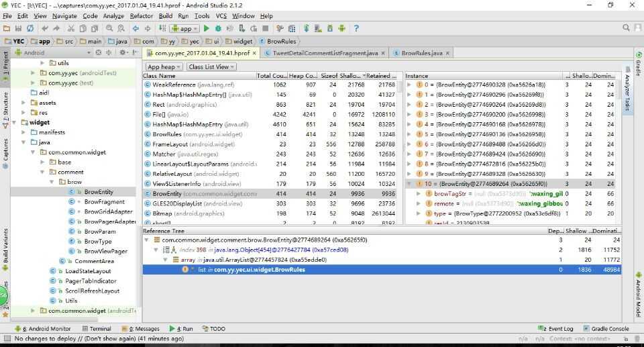
Task: Expand the manifests folder node
Action: 23,132
